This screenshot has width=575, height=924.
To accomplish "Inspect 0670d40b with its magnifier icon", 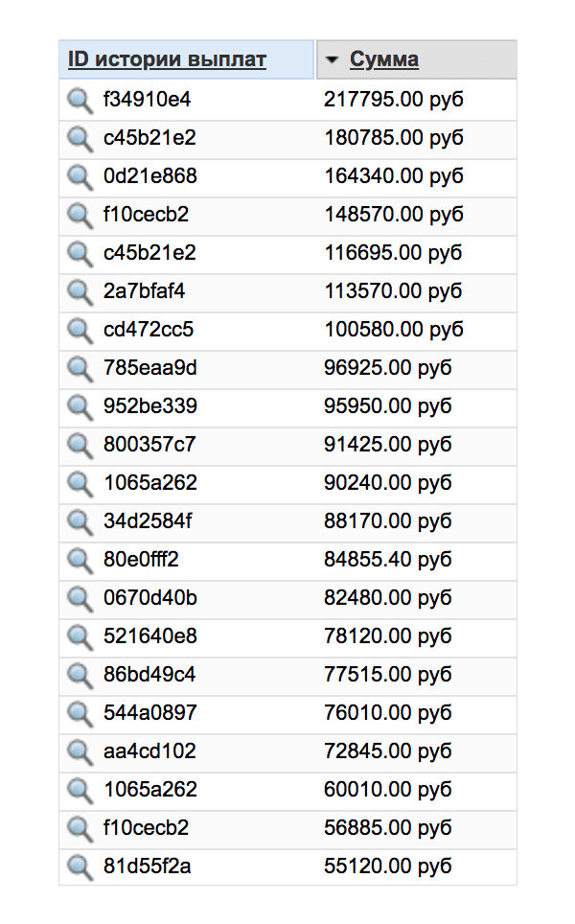I will (79, 598).
